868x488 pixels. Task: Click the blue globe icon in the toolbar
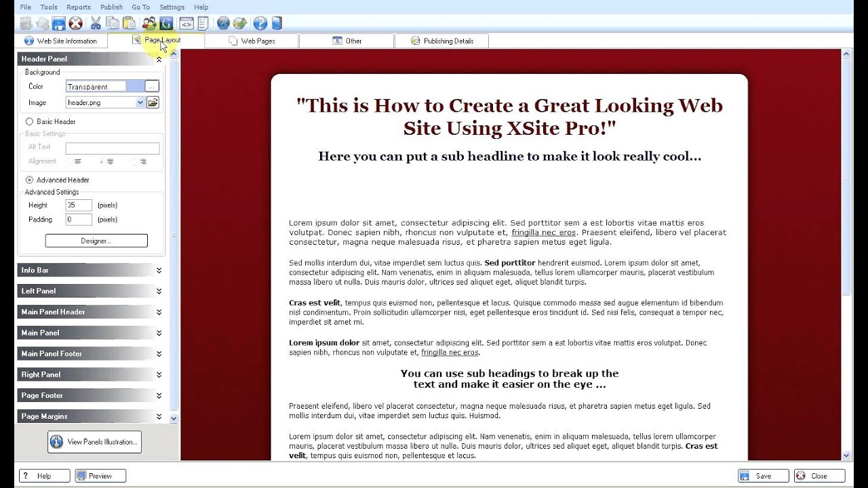point(223,23)
